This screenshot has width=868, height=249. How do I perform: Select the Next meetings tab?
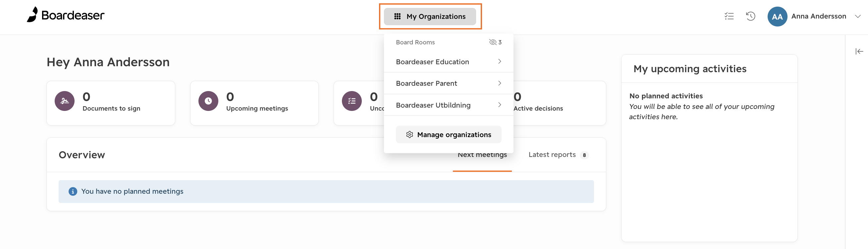tap(482, 155)
